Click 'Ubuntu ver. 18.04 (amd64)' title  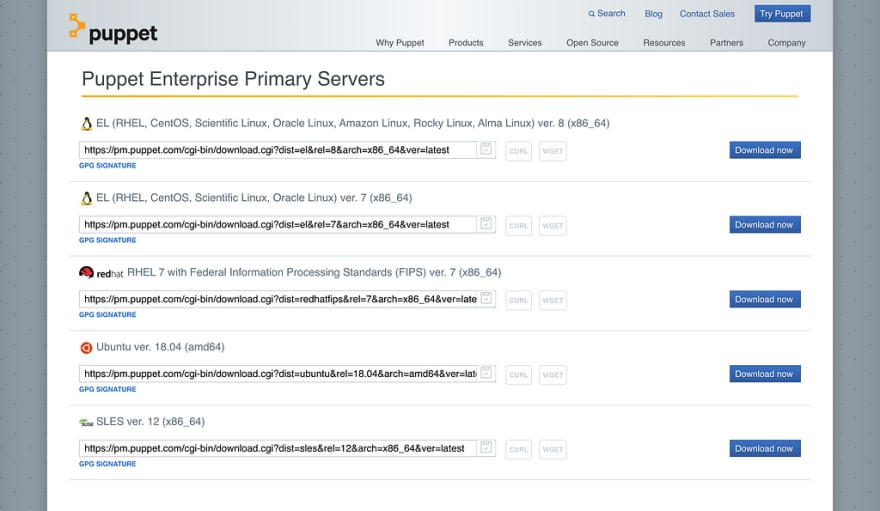[160, 347]
